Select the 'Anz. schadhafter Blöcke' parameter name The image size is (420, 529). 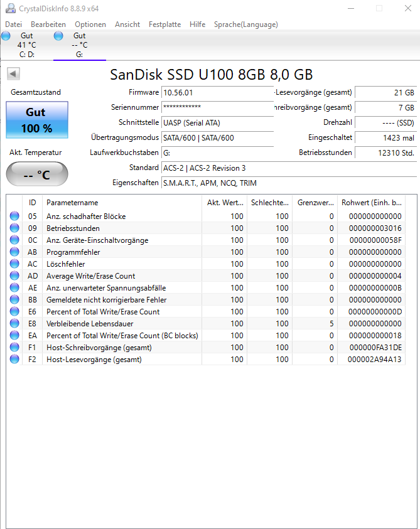[x=86, y=216]
